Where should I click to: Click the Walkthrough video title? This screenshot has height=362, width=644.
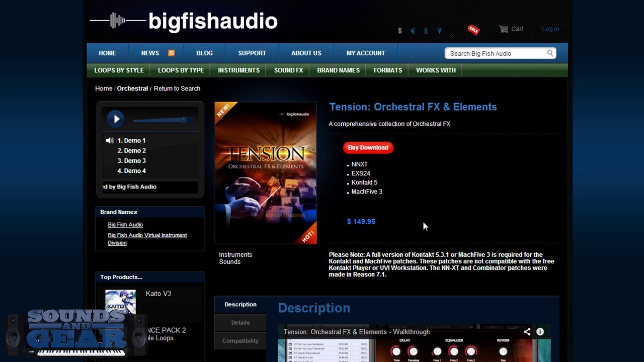(356, 332)
